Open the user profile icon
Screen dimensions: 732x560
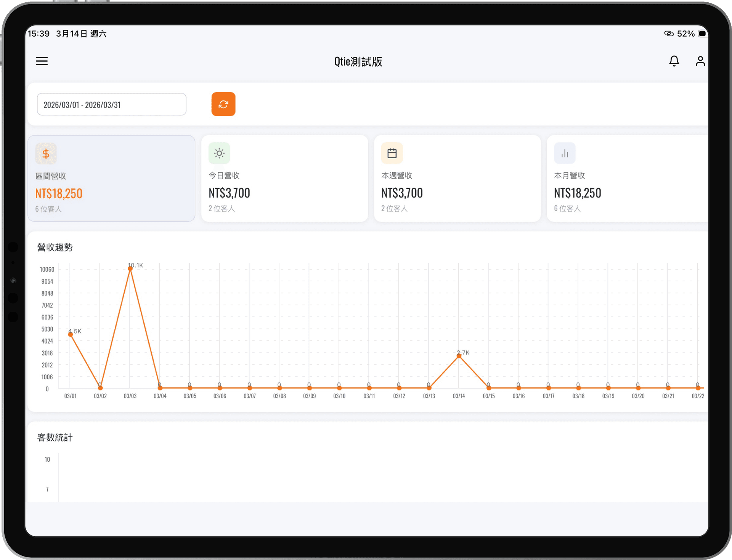pos(700,61)
